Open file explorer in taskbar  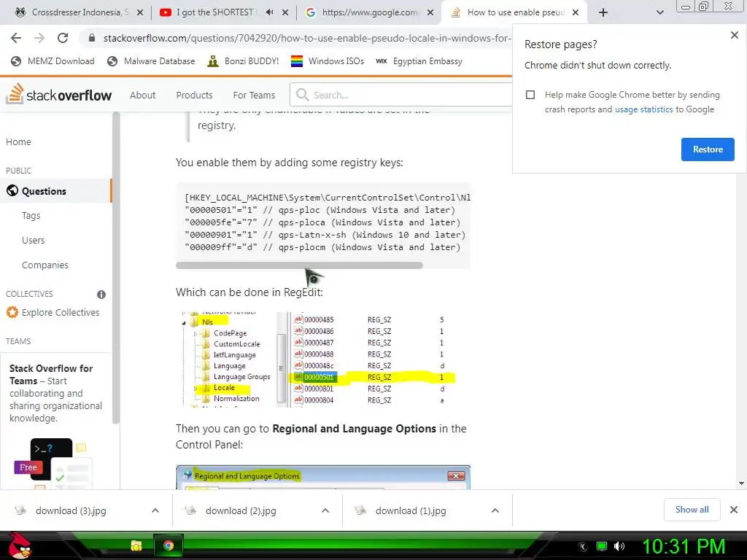[136, 545]
